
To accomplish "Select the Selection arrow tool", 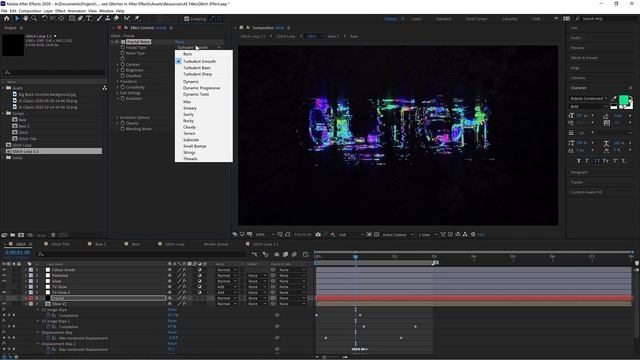I will click(x=17, y=18).
